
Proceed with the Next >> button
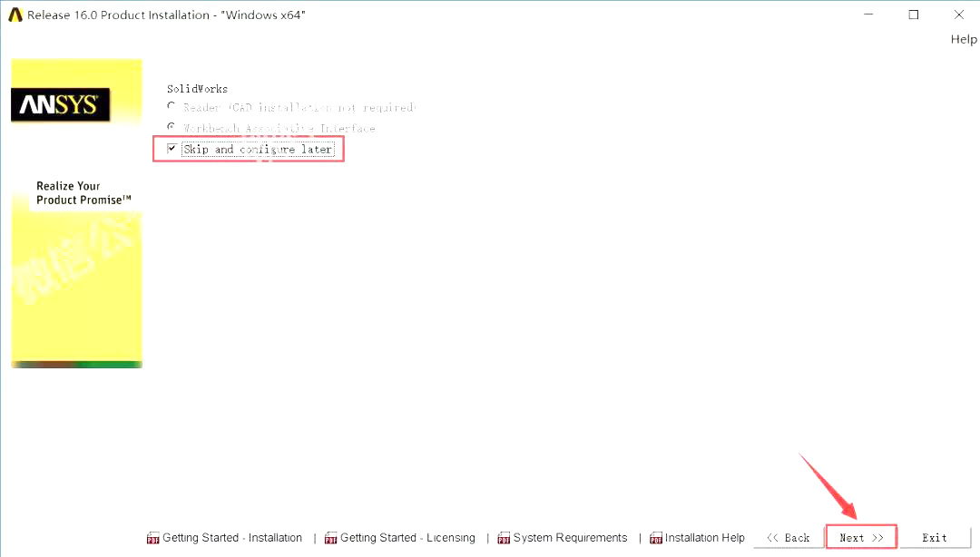pyautogui.click(x=861, y=538)
